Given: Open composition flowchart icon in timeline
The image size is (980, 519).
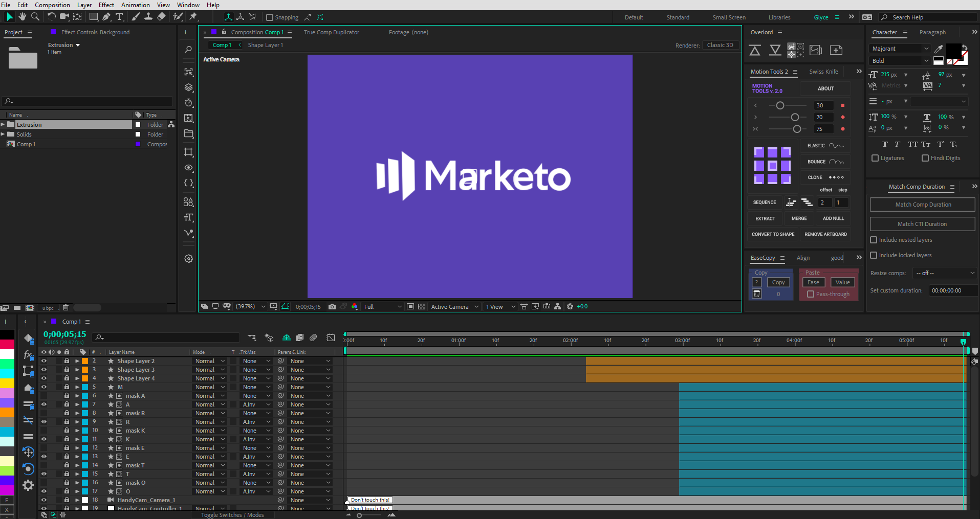Looking at the screenshot, I should coord(252,337).
